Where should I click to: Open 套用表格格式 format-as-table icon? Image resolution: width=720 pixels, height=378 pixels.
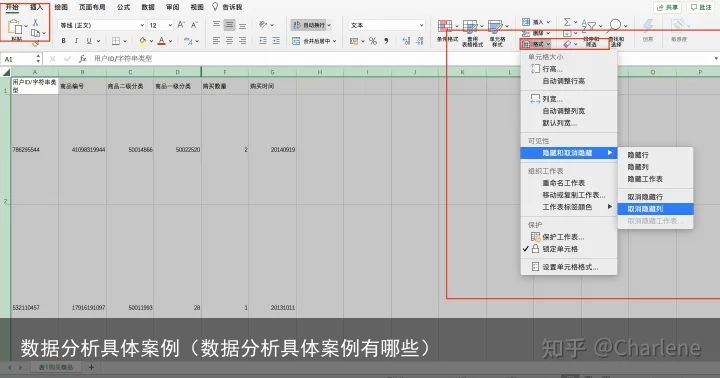coord(470,27)
